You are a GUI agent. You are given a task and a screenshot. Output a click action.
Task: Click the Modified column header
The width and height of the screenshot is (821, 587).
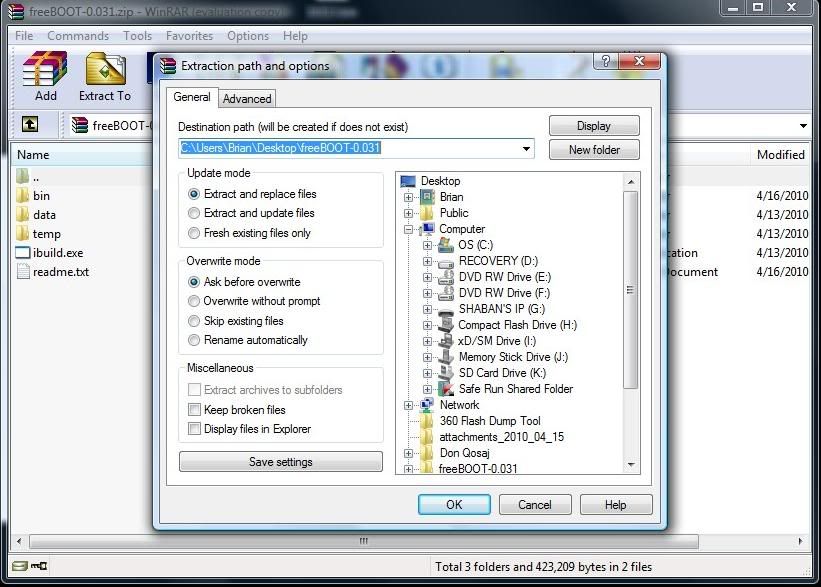click(780, 155)
